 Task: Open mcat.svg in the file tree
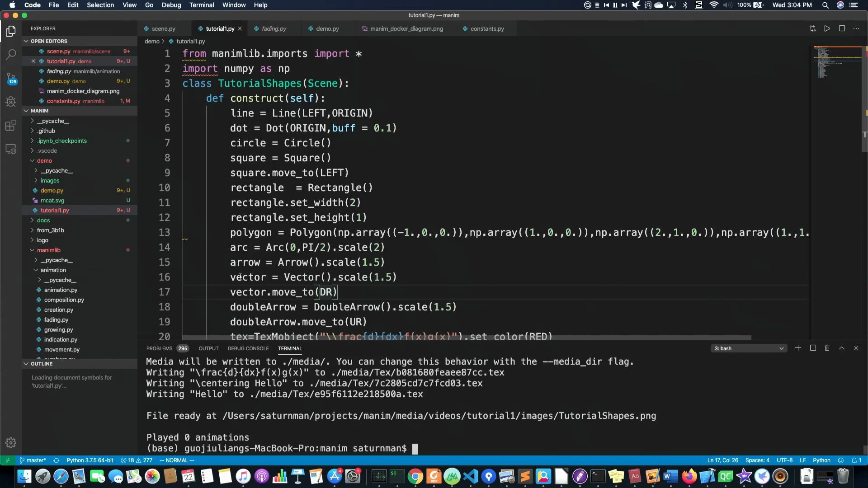[x=80, y=201]
